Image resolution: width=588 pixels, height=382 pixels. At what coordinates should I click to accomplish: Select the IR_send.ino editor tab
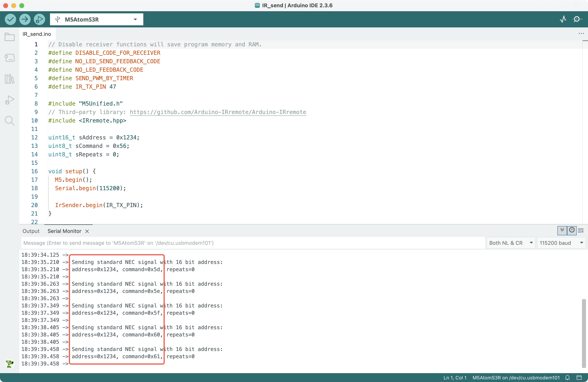pyautogui.click(x=37, y=34)
